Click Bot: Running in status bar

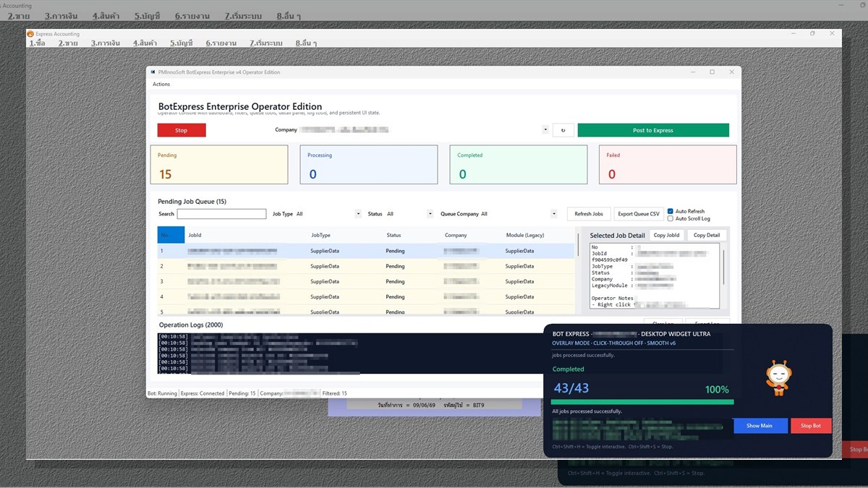[x=162, y=393]
